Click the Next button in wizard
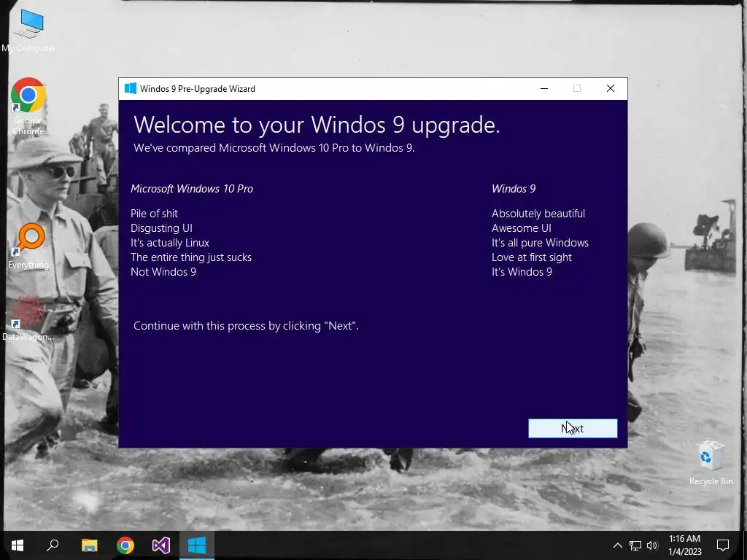 coord(573,429)
